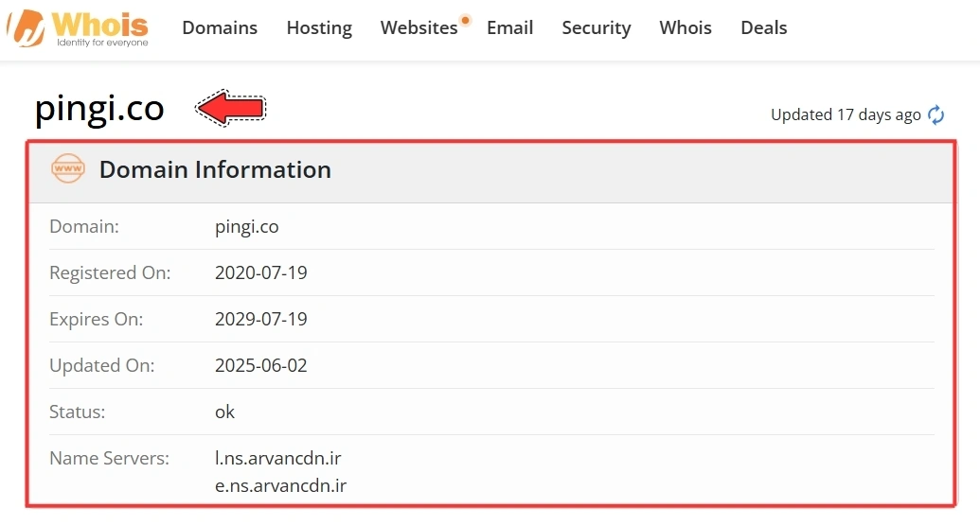Open the Whois menu item
Image resolution: width=980 pixels, height=526 pixels.
click(686, 27)
